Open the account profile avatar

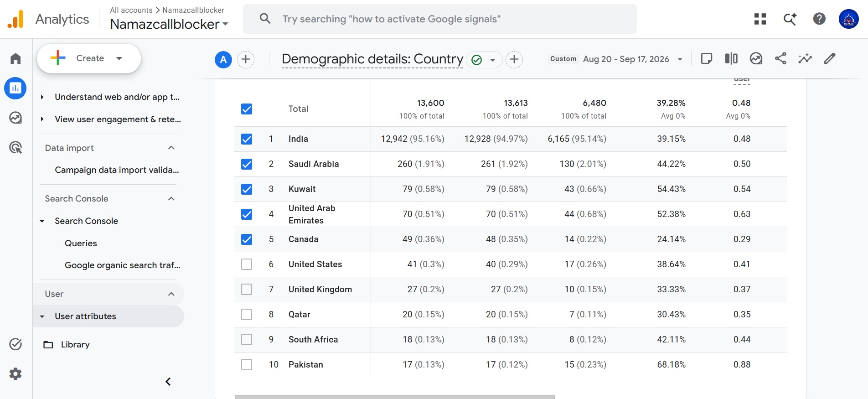click(849, 19)
